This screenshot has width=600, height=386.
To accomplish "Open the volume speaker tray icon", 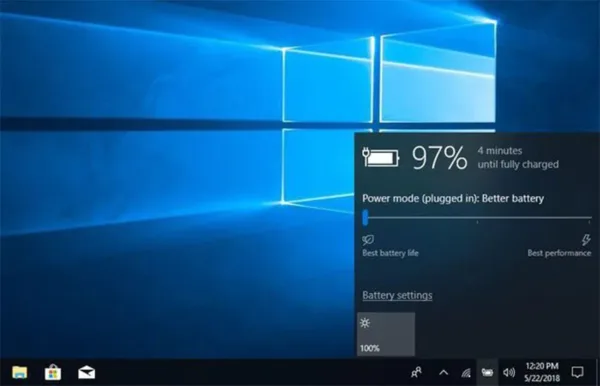I will tap(509, 372).
